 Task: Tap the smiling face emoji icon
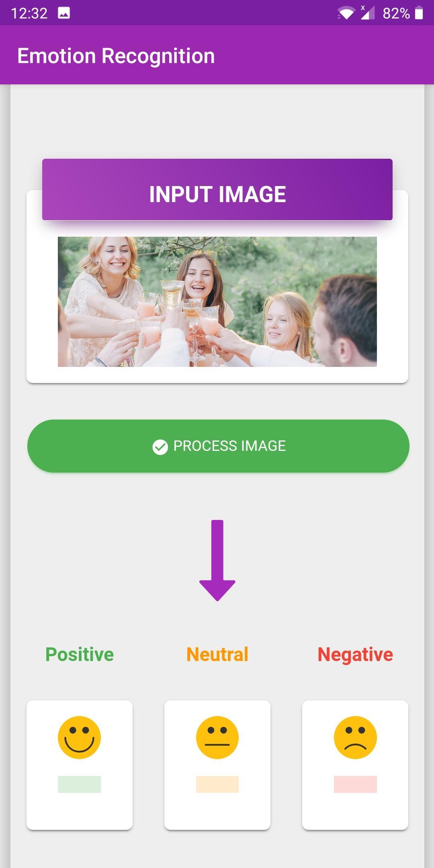pos(79,737)
